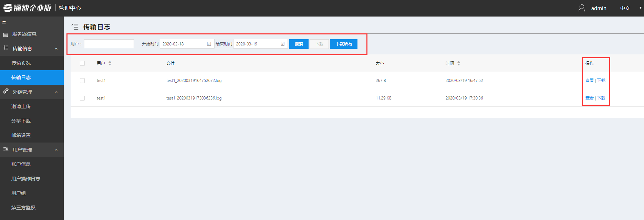Click the 服务器信息 server icon
644x220 pixels.
click(x=6, y=34)
